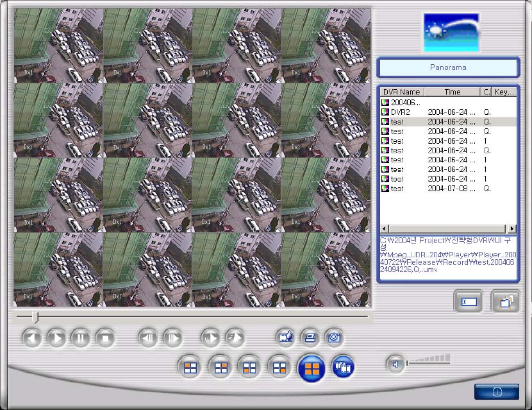This screenshot has width=532, height=410.
Task: Click the list's left scroll arrow
Action: [x=384, y=228]
